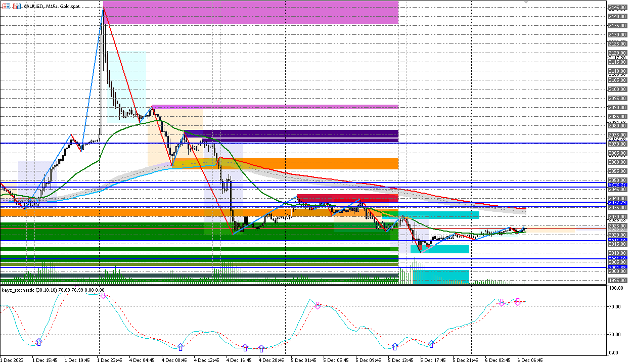
Task: Click the magenta down arrow near 1 Dec 23:45
Action: [x=103, y=295]
